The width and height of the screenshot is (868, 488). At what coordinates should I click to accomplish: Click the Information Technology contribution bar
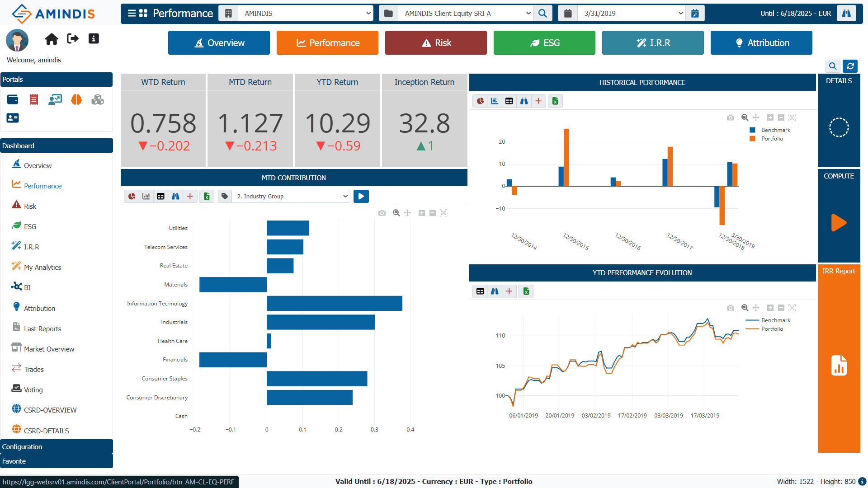tap(335, 303)
